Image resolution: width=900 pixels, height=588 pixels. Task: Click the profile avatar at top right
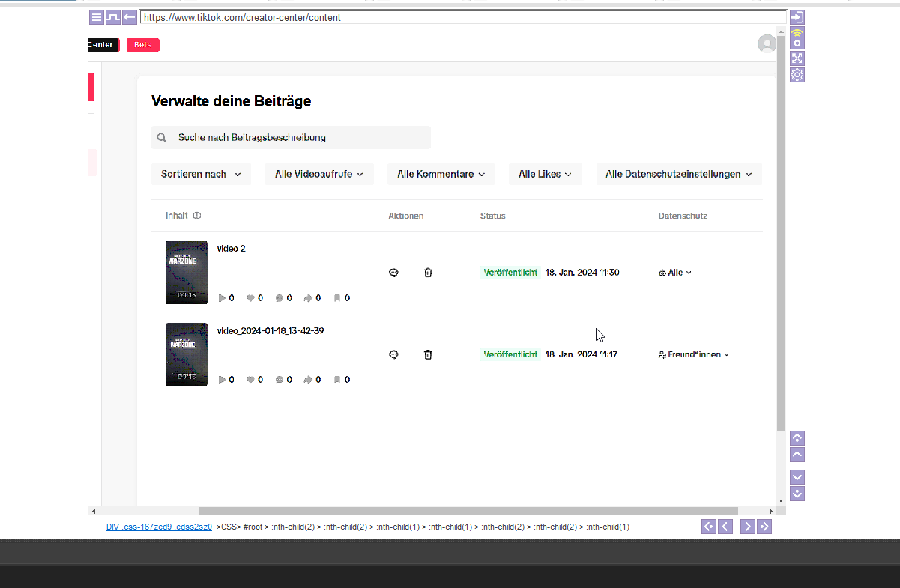pyautogui.click(x=767, y=44)
